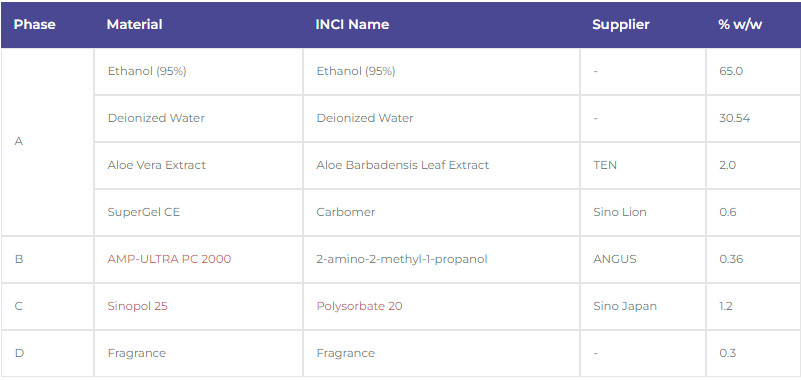Select the Ethanol (95%) material cell

pyautogui.click(x=199, y=72)
